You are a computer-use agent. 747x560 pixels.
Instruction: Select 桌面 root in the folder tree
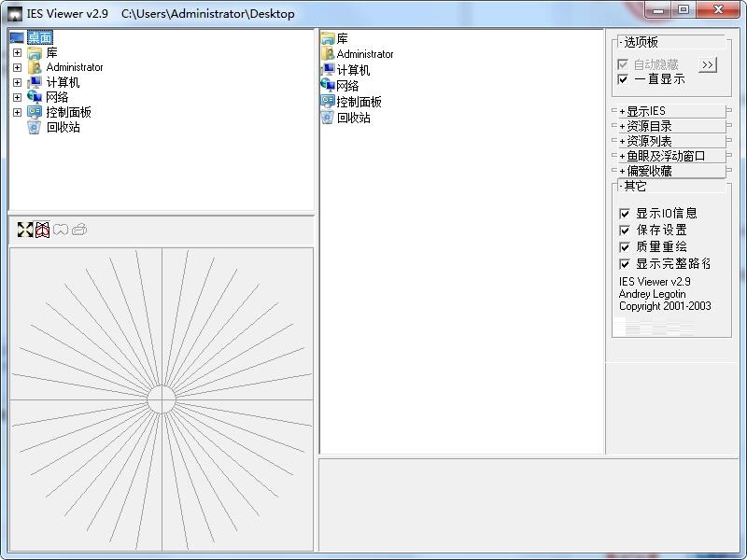[x=39, y=37]
